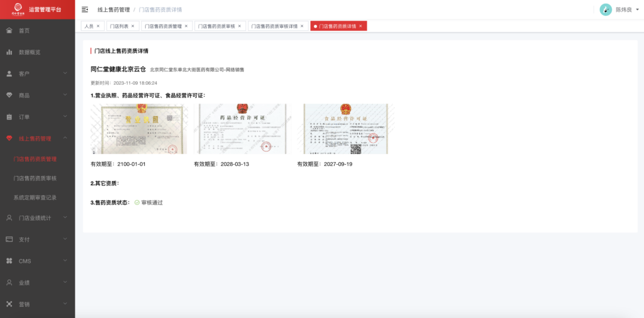
Task: Click the username 陈炜良
Action: coord(624,9)
